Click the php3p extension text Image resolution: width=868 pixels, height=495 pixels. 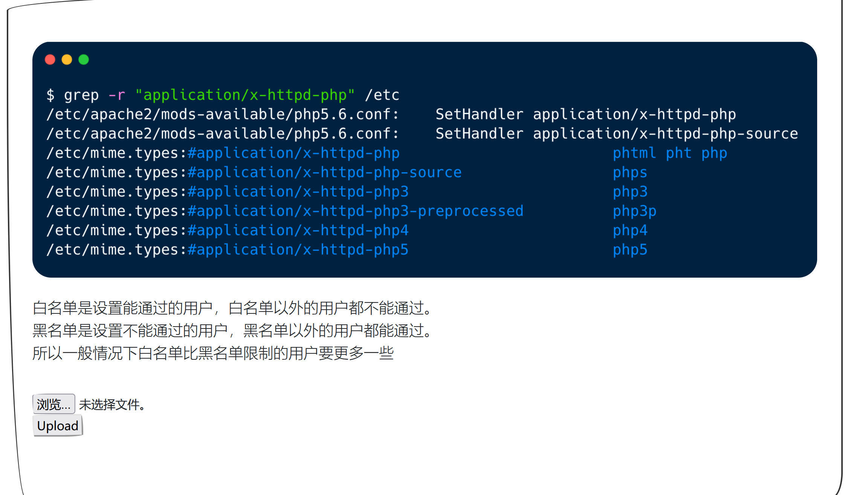tap(634, 211)
